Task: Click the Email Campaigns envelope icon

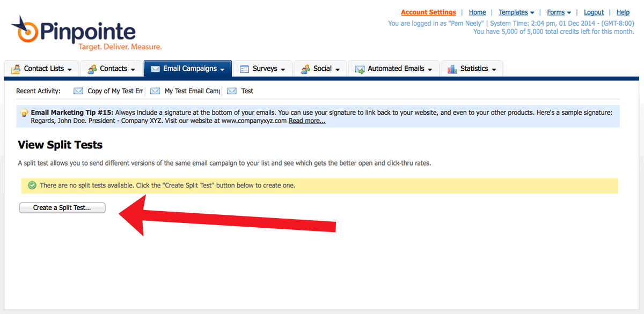Action: 155,69
